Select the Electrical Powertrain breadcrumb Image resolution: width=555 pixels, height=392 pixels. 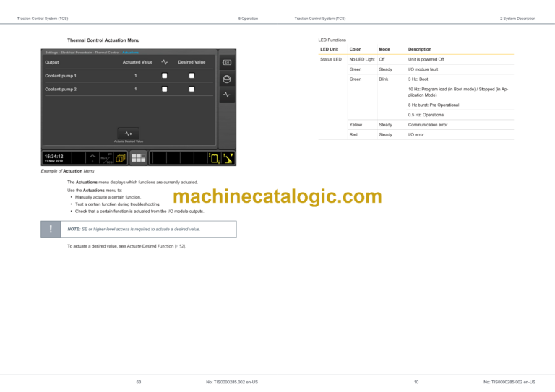[76, 53]
